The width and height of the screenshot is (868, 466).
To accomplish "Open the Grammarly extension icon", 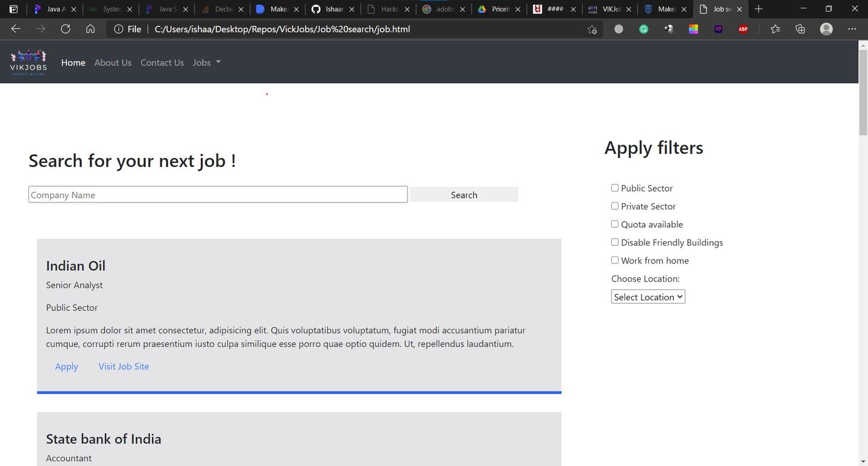I will click(644, 29).
